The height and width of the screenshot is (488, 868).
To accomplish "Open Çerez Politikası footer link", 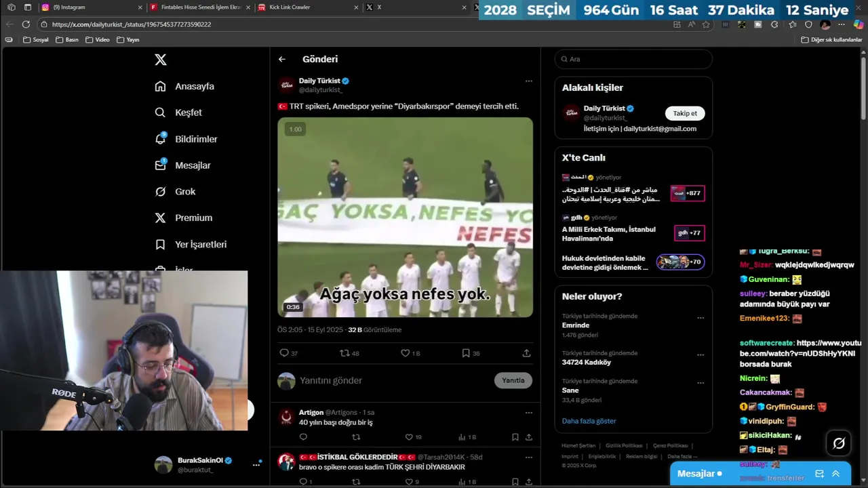I will [x=670, y=445].
